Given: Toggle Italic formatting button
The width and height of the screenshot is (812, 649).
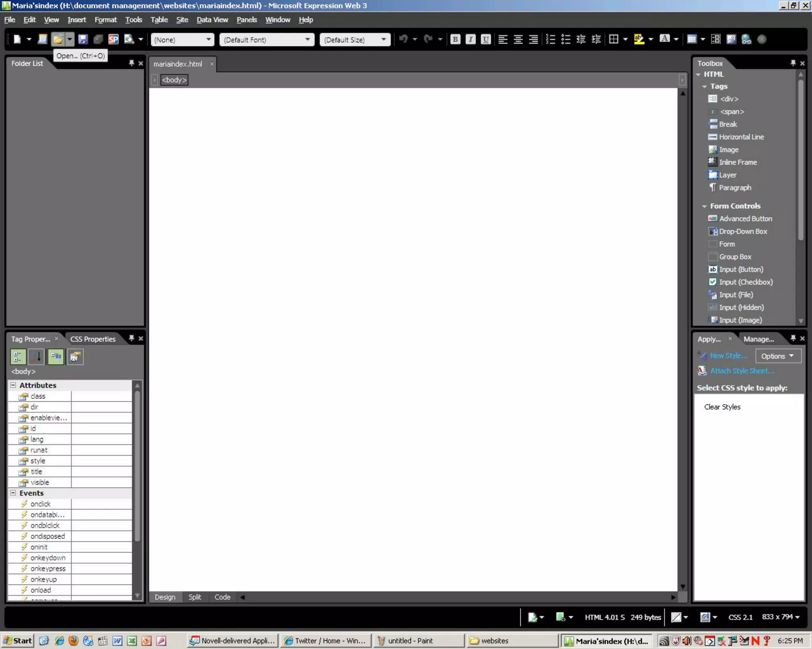Looking at the screenshot, I should (x=470, y=39).
